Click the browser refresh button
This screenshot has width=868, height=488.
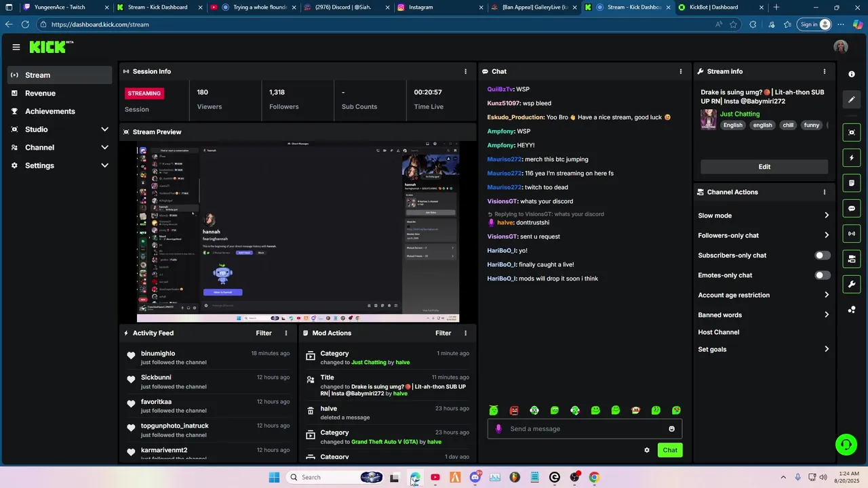25,24
